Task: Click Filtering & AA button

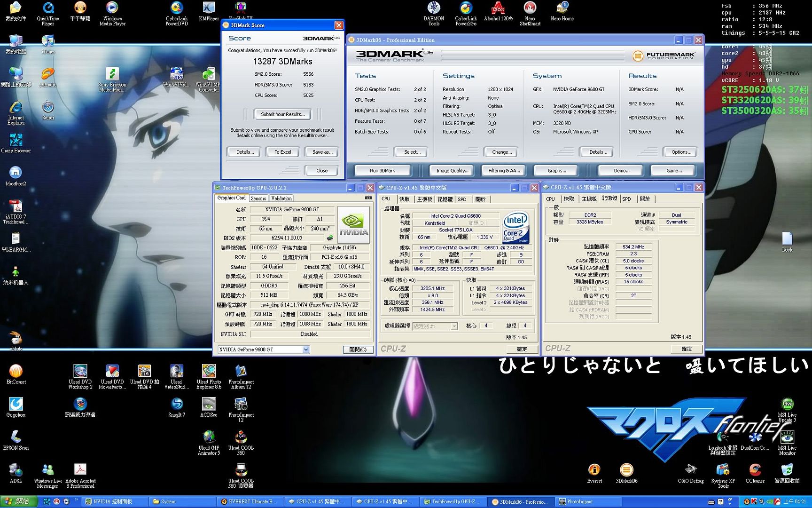Action: click(504, 171)
